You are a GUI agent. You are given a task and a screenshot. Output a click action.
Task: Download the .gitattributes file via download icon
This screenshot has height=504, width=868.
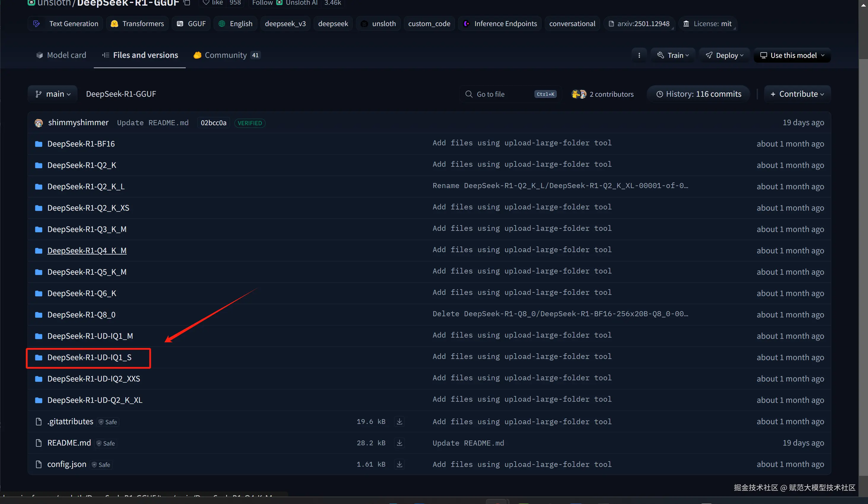(399, 421)
